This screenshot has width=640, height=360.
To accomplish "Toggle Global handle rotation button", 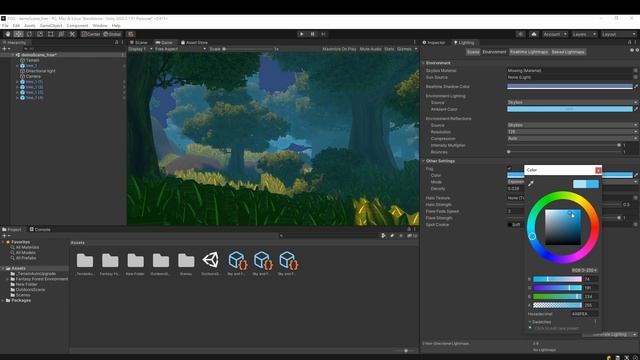I will point(112,34).
